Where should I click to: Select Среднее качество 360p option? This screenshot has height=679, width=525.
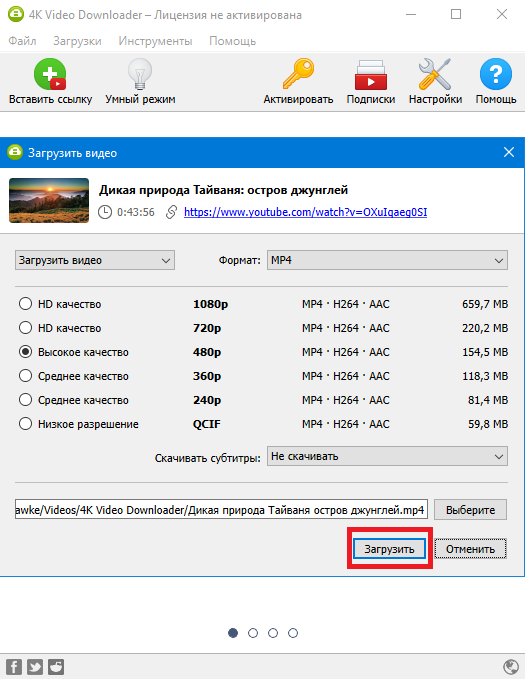tap(26, 375)
